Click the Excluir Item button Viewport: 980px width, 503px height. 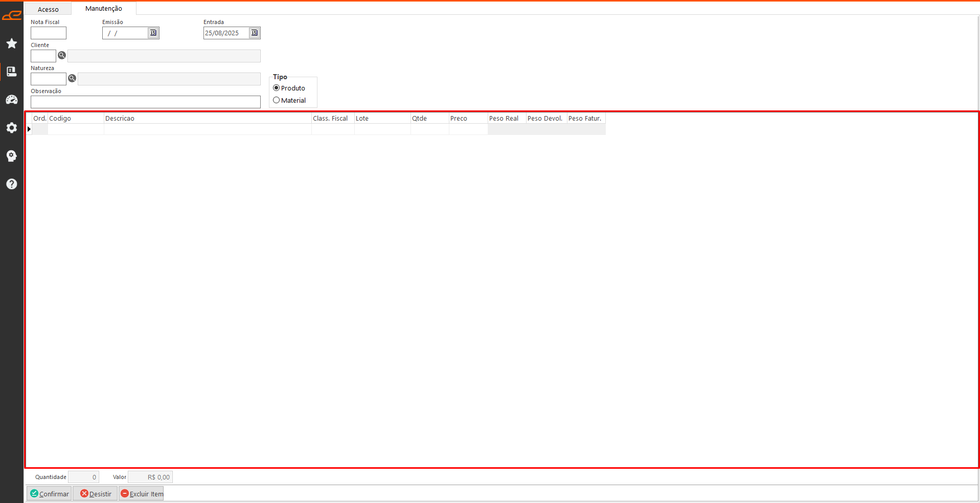click(142, 494)
